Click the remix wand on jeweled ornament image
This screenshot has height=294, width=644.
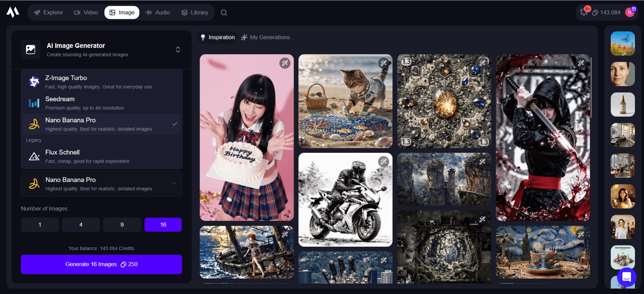(482, 63)
